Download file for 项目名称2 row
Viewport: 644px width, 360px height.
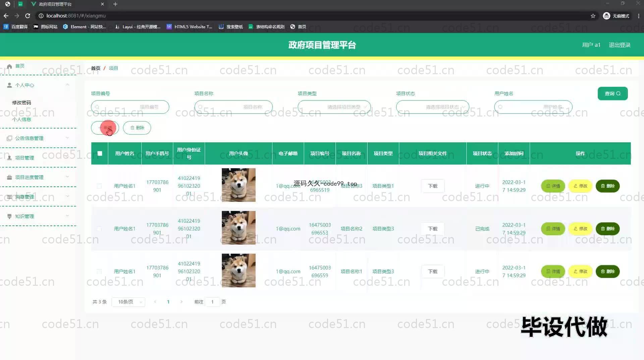click(433, 229)
